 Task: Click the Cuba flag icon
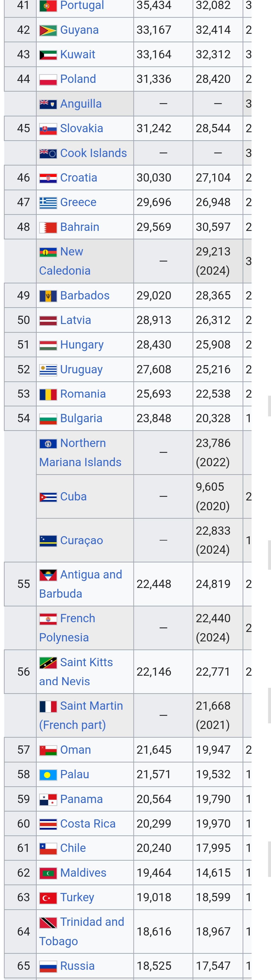coord(48,497)
